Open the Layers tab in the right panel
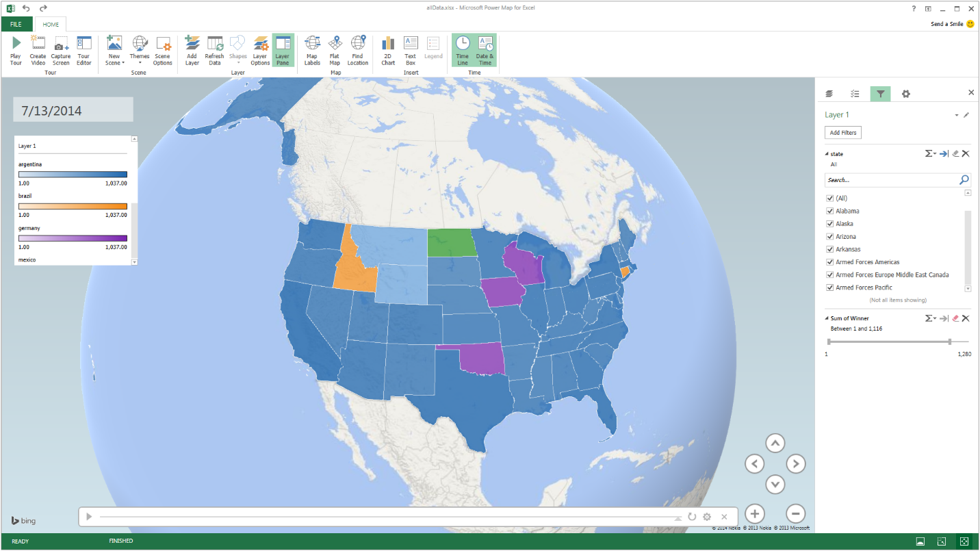 tap(829, 93)
